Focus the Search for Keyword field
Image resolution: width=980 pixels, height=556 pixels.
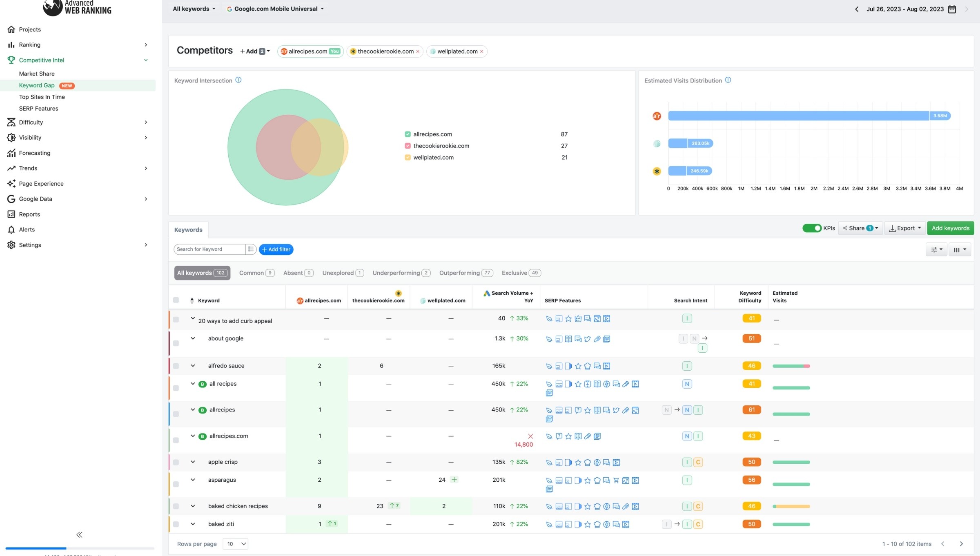(209, 249)
